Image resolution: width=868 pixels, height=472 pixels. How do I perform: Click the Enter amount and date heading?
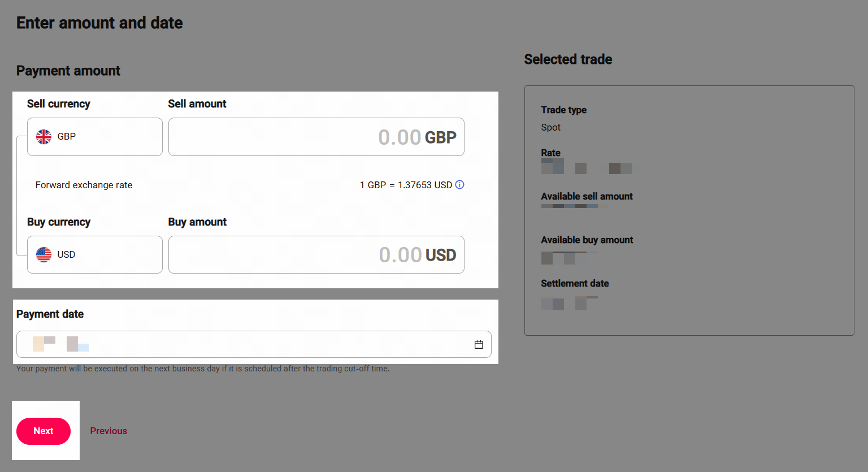point(99,23)
